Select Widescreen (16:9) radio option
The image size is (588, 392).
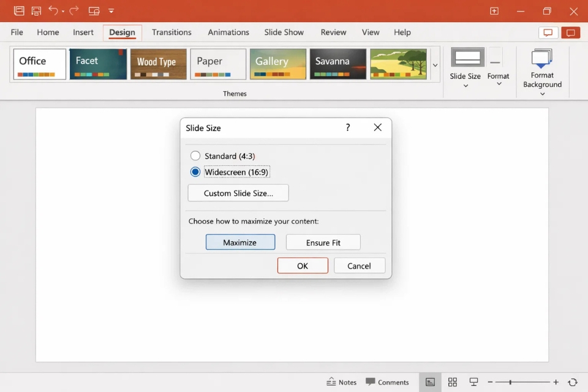coord(195,172)
